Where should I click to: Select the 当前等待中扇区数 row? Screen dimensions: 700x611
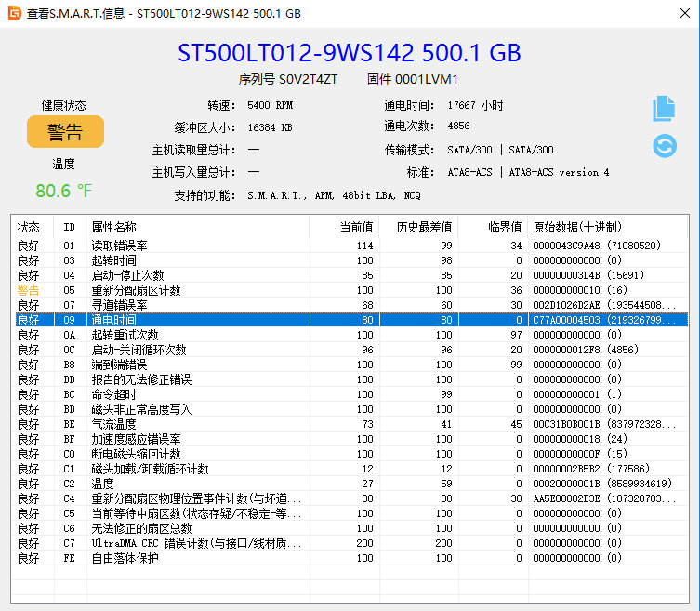(x=351, y=513)
